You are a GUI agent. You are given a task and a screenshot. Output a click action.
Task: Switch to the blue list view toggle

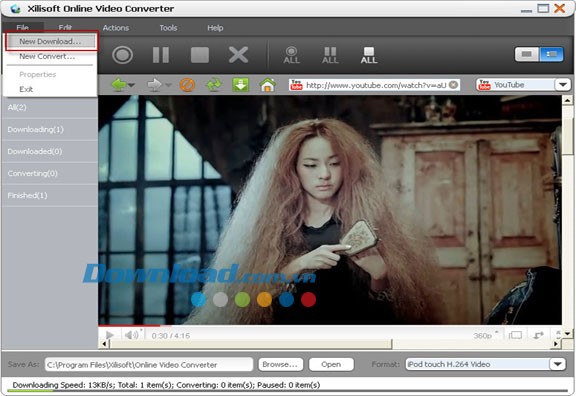(551, 54)
